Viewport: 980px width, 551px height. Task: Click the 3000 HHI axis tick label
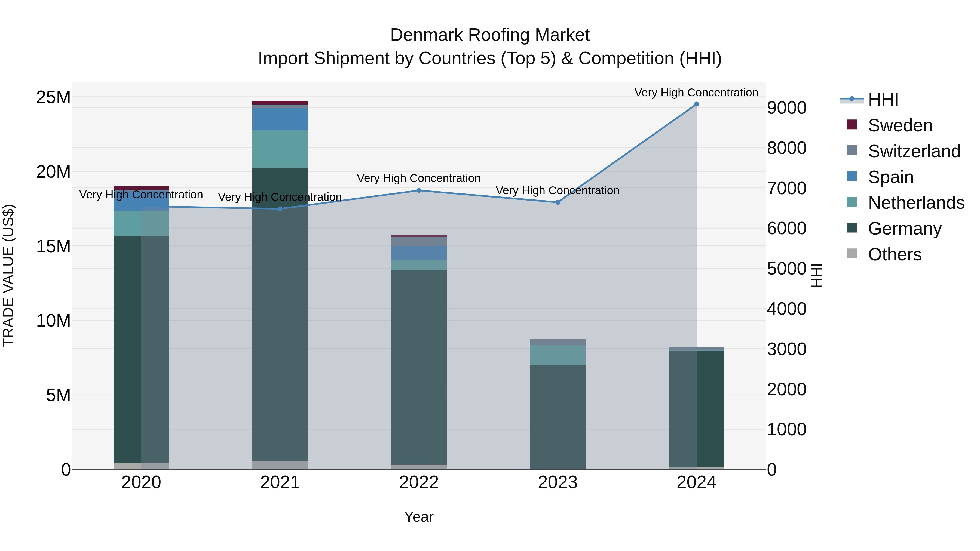(x=787, y=349)
